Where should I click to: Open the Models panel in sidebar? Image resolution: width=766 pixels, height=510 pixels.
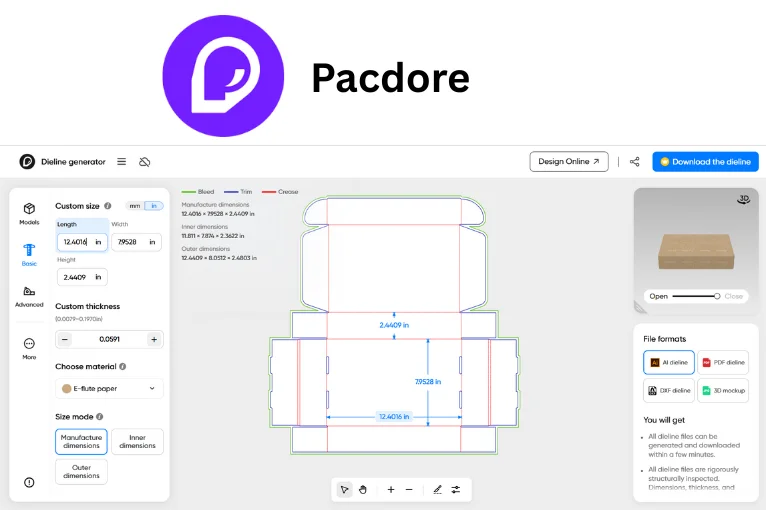[29, 212]
